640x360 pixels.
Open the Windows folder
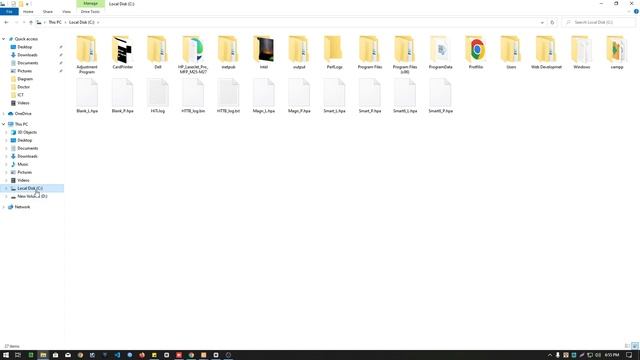pyautogui.click(x=582, y=52)
